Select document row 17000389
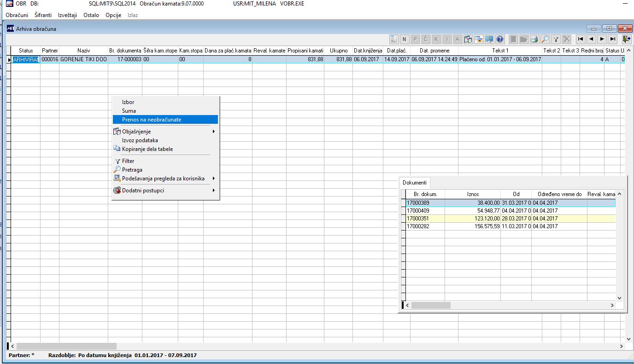 [x=511, y=203]
